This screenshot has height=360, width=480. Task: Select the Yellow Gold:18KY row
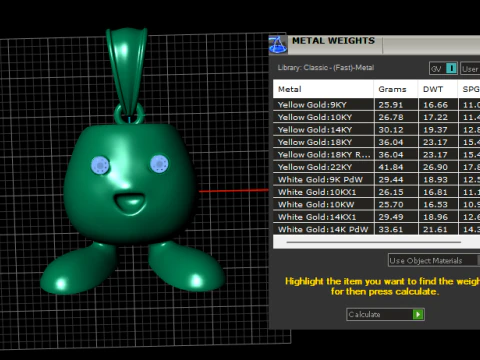click(377, 142)
